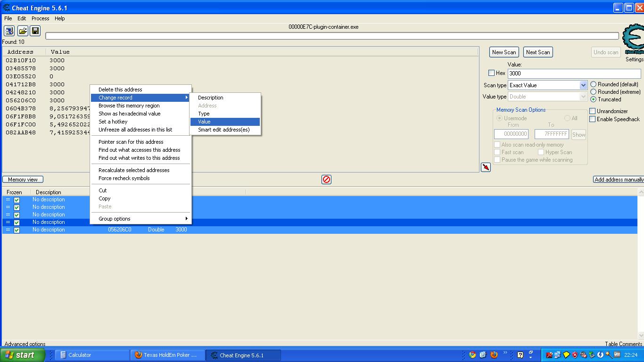Choose Find out what writes to this address
The image size is (644, 362).
click(140, 158)
